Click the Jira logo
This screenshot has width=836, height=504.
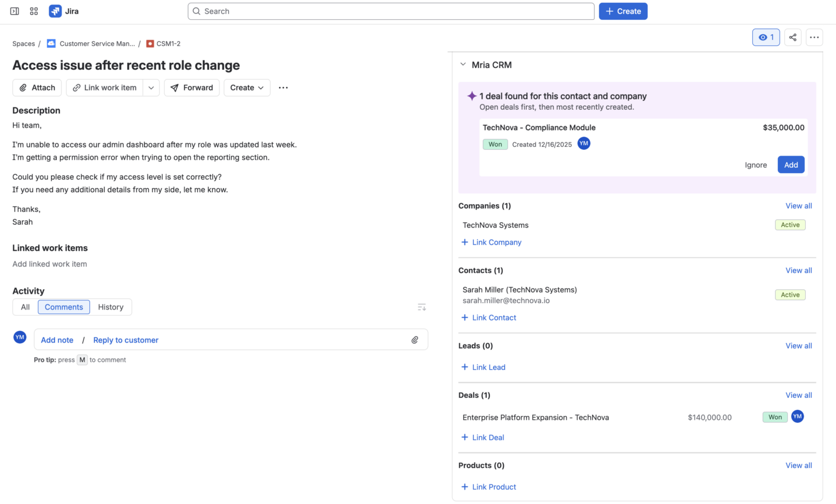(x=64, y=11)
